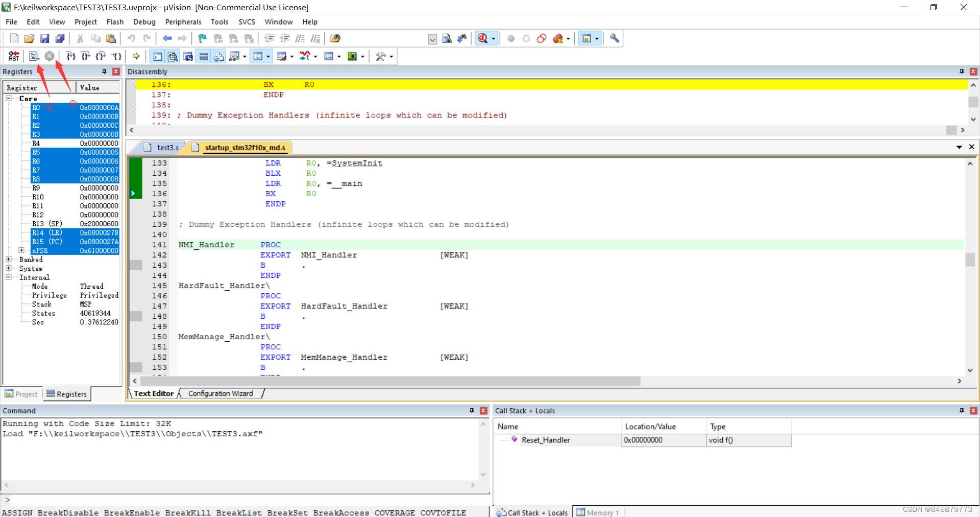The width and height of the screenshot is (980, 517).
Task: Close the Registers panel
Action: click(x=116, y=72)
